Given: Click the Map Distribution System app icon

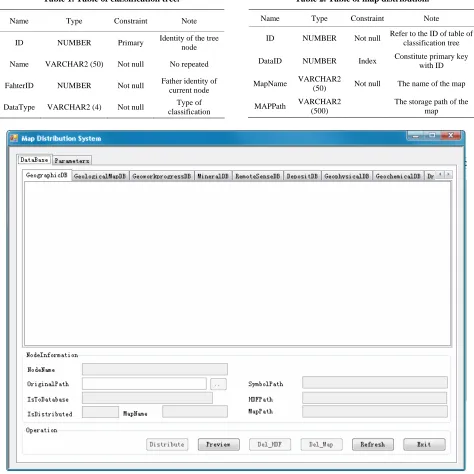Looking at the screenshot, I should click(14, 138).
